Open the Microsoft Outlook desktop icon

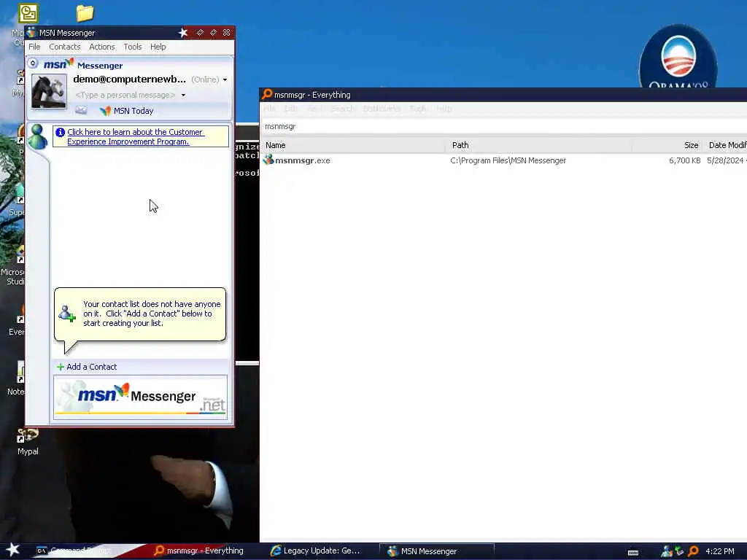pos(28,13)
